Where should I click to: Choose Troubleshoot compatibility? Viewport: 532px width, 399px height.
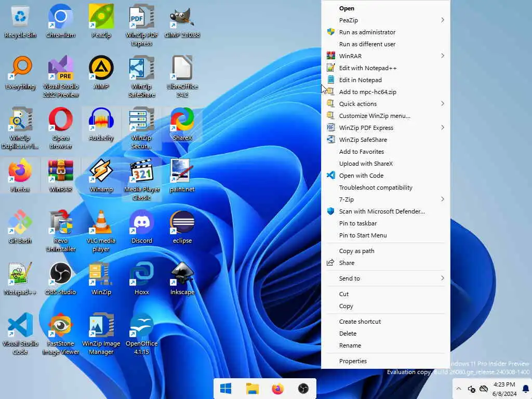tap(385, 188)
